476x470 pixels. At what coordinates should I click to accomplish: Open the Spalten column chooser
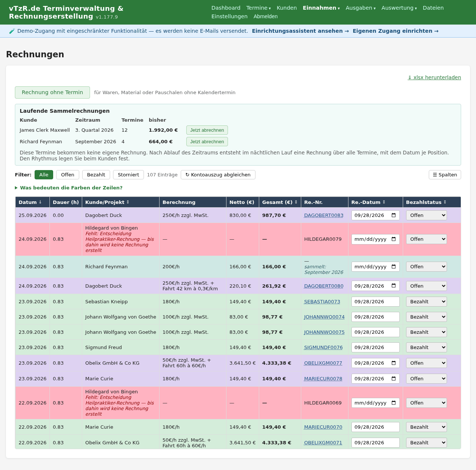(x=445, y=175)
